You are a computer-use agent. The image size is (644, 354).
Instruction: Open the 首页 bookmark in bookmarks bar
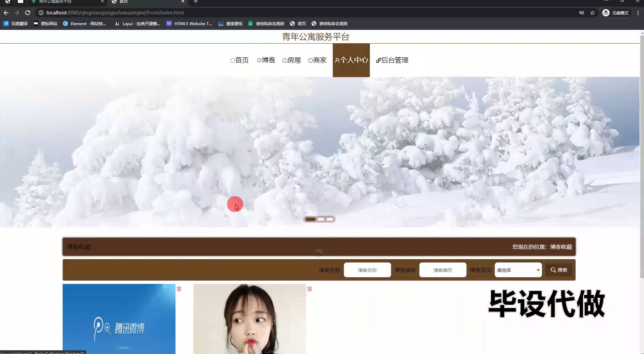point(298,23)
